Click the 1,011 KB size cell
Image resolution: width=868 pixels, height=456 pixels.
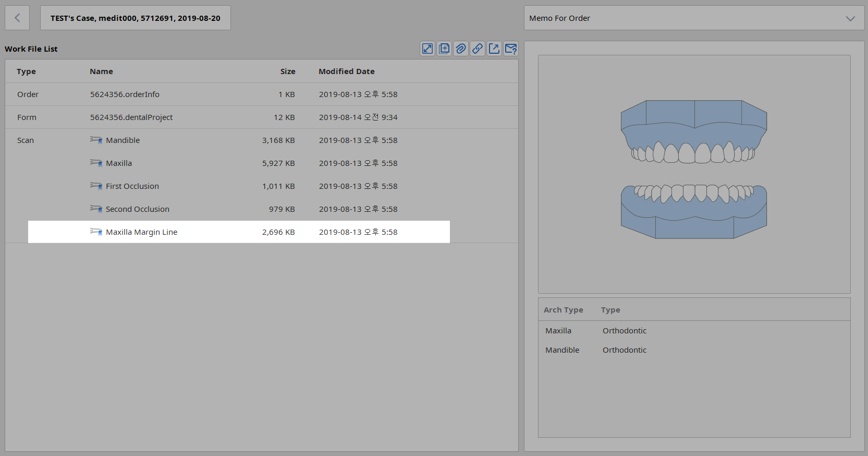point(278,186)
